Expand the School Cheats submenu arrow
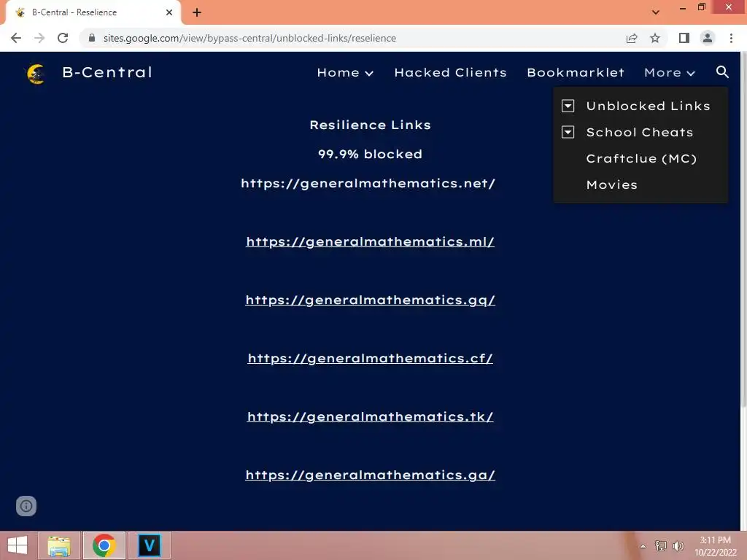Viewport: 747px width, 560px height. pyautogui.click(x=568, y=132)
